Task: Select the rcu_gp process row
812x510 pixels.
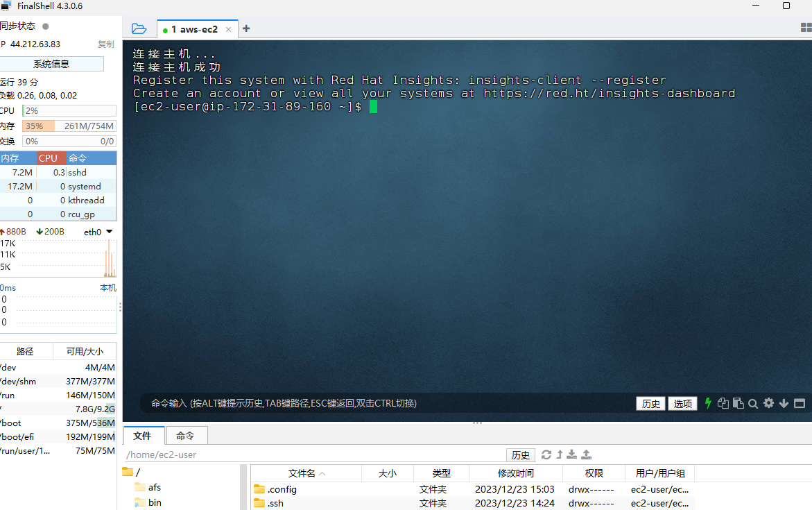Action: pyautogui.click(x=58, y=214)
